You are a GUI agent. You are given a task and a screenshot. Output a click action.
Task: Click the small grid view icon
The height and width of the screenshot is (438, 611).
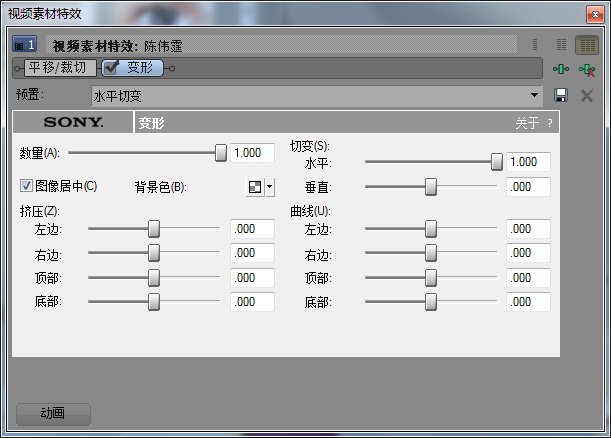click(x=561, y=45)
